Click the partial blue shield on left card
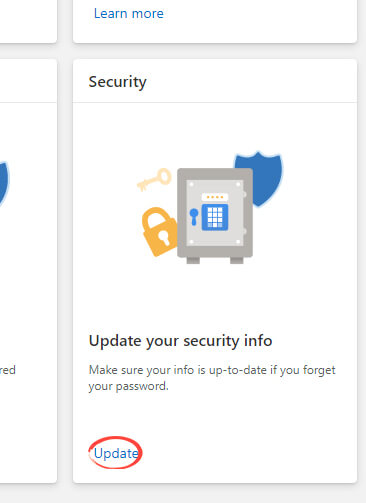The width and height of the screenshot is (366, 503). tap(4, 183)
